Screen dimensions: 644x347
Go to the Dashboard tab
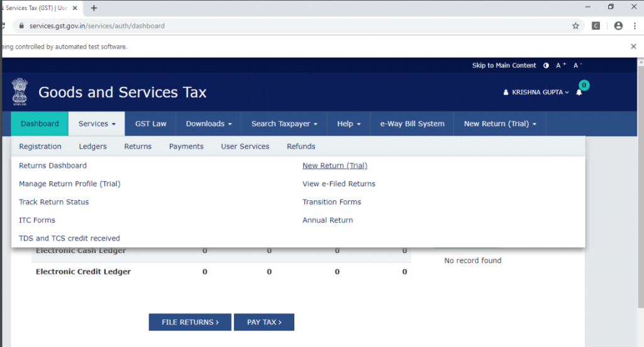pos(40,124)
